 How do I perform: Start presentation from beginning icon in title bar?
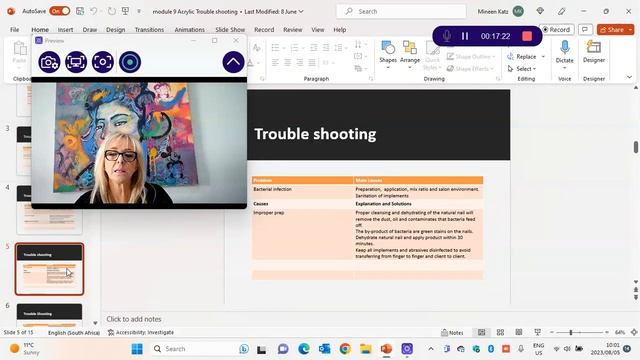point(125,11)
